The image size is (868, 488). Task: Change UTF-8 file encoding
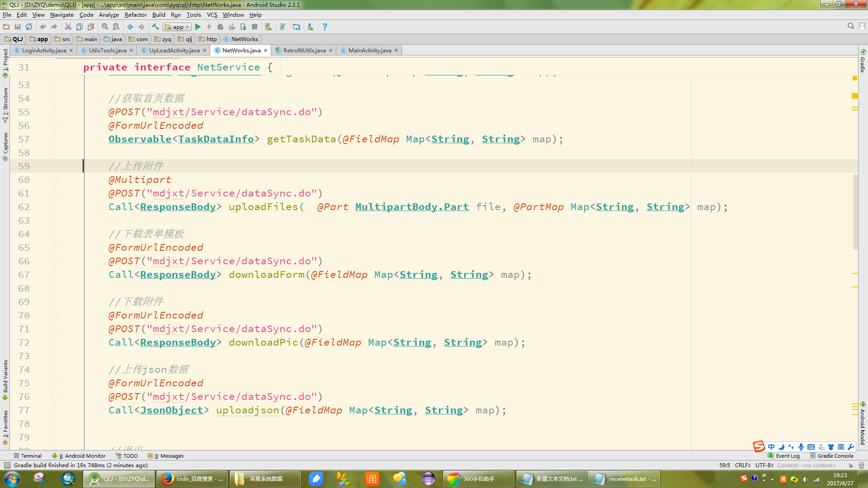764,465
